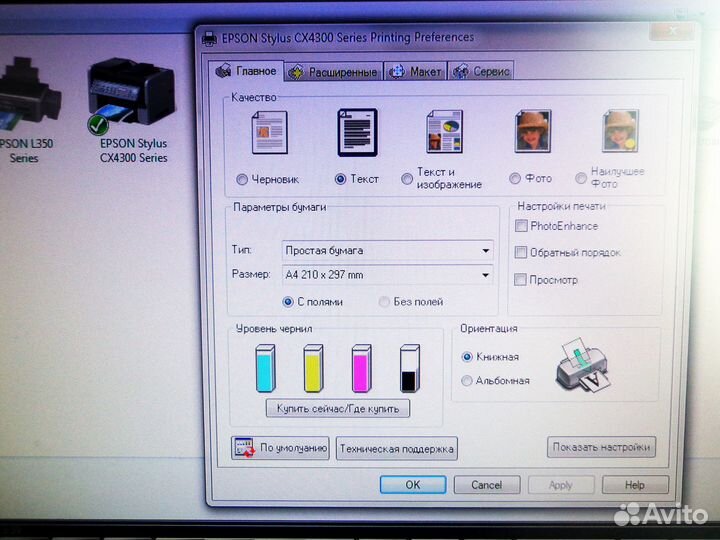Click the По умолчанию button
Image resolution: width=720 pixels, height=540 pixels.
point(281,448)
